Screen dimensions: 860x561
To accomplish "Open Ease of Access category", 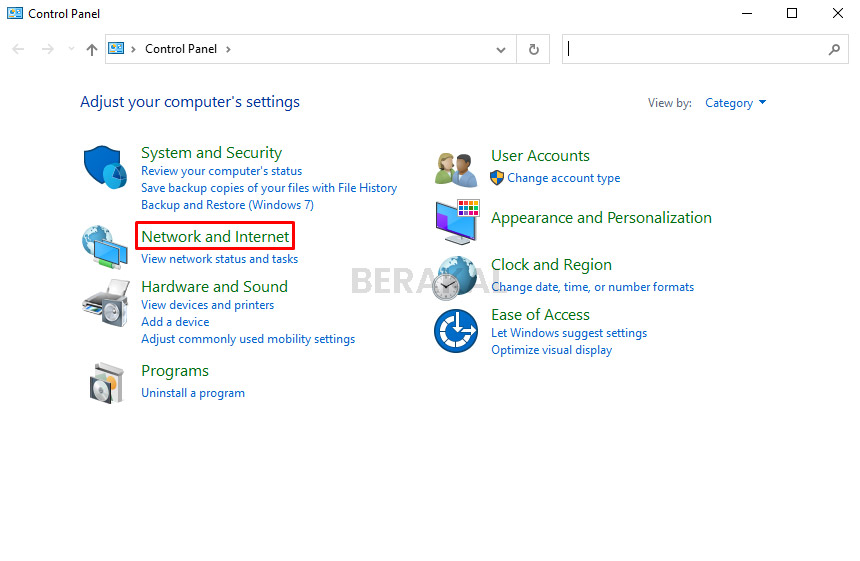I will coord(540,315).
